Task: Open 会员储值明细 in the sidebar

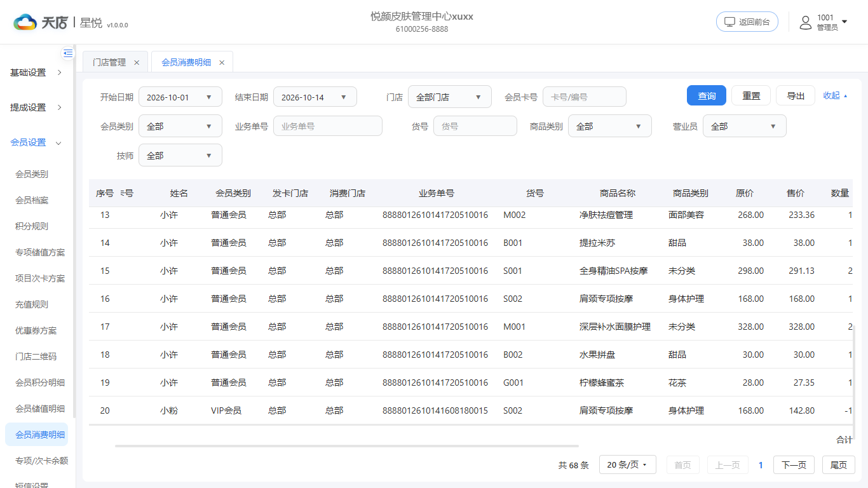Action: (40, 409)
